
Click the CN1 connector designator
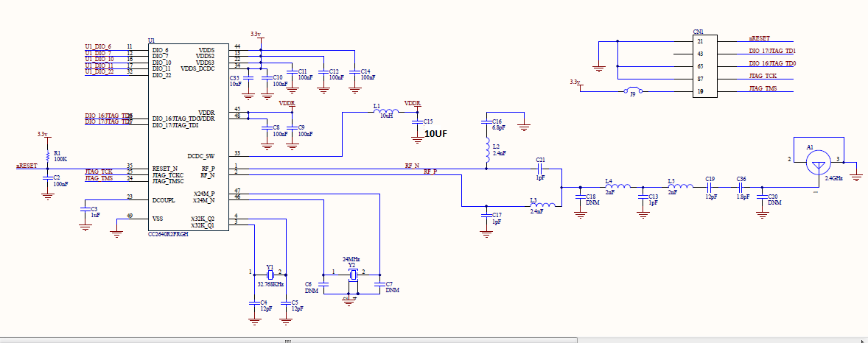coord(699,32)
